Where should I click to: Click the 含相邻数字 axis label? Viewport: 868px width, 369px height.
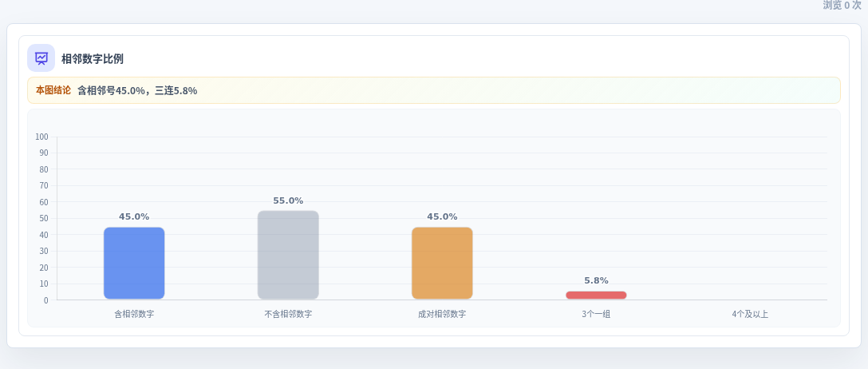(134, 314)
